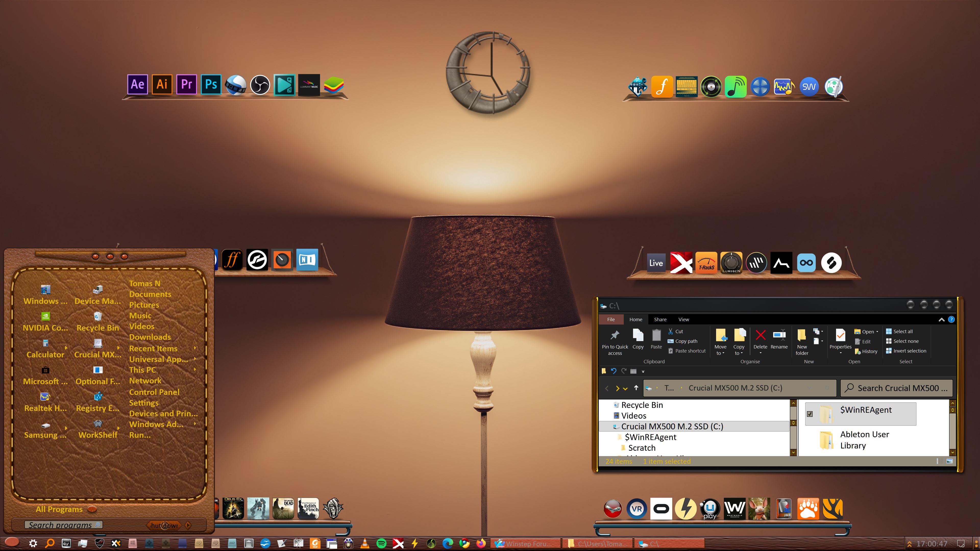Click All Programs in start menu
The height and width of the screenshot is (551, 980).
tap(59, 509)
